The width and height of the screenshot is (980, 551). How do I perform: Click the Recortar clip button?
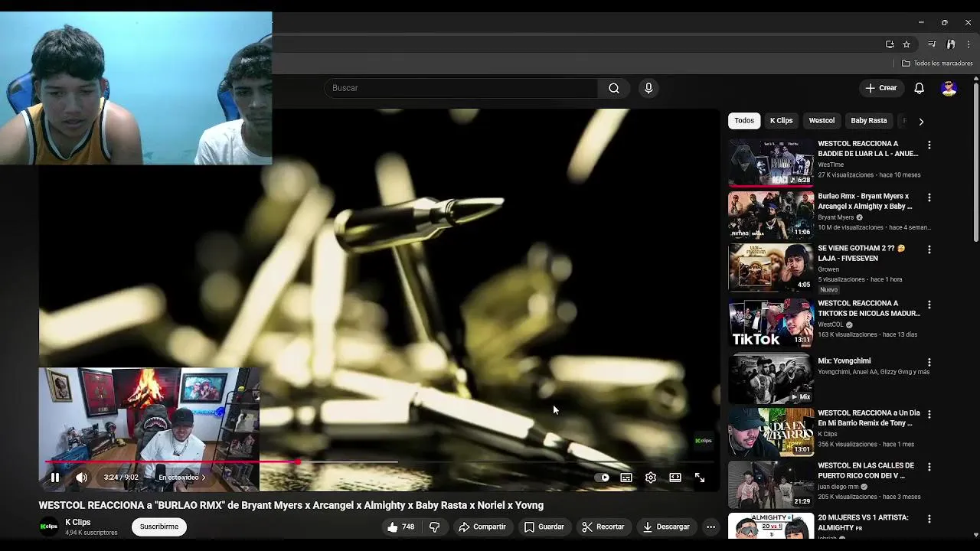pyautogui.click(x=603, y=527)
